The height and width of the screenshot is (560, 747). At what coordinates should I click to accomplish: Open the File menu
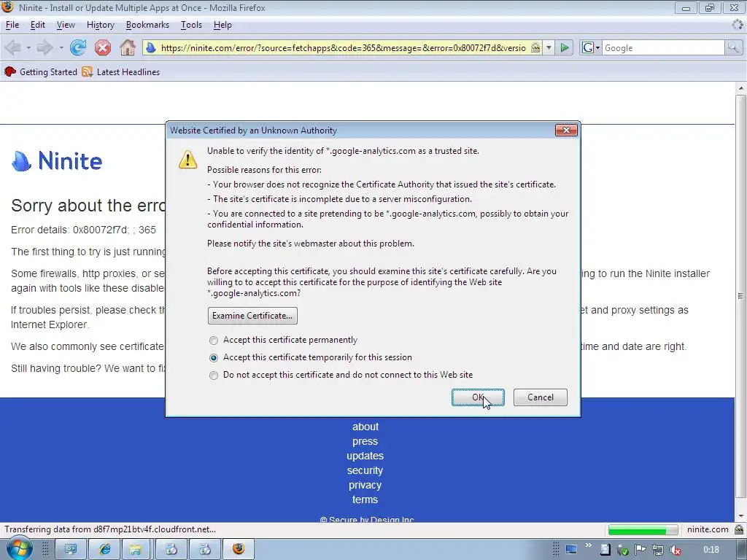pyautogui.click(x=12, y=25)
